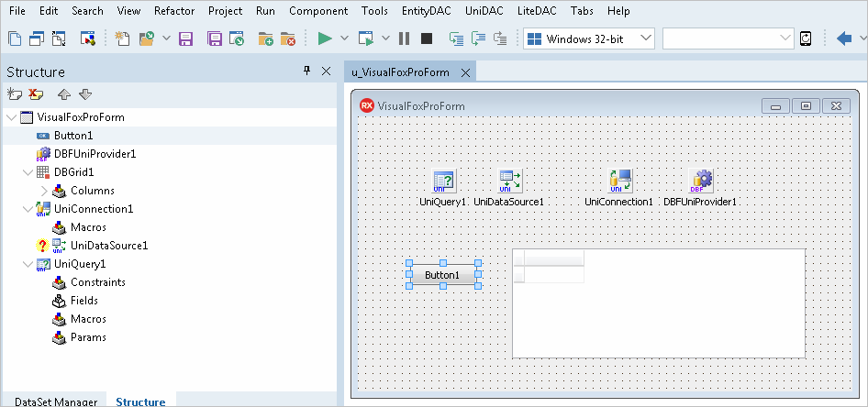Viewport: 868px width, 407px height.
Task: Run the project with green play button
Action: pos(325,38)
